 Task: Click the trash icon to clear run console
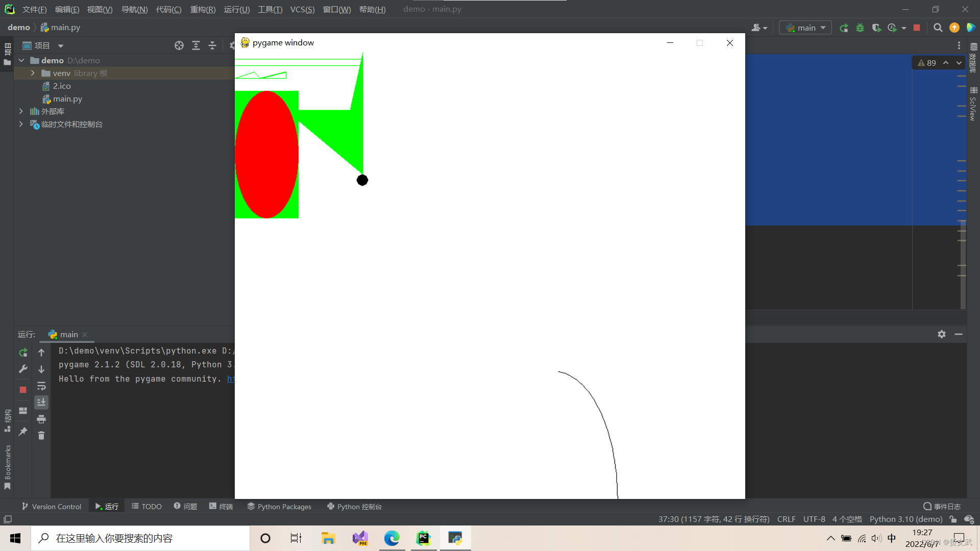[x=41, y=435]
